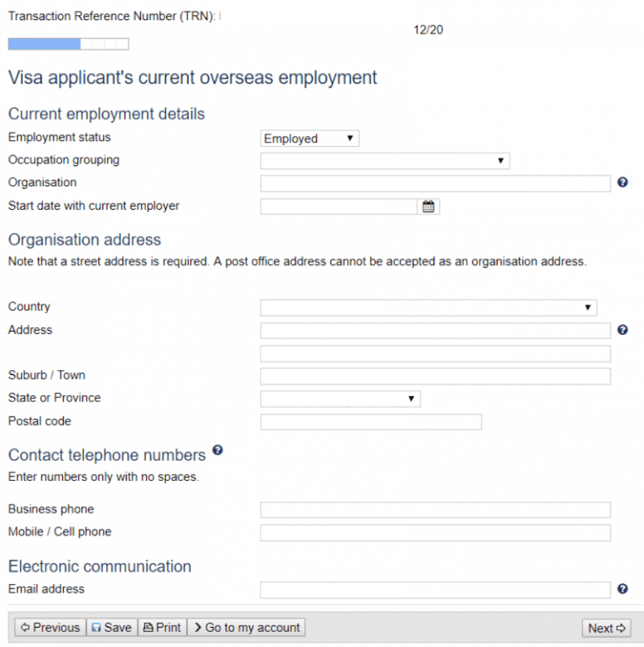The width and height of the screenshot is (644, 647).
Task: Click the page progress bar
Action: [x=68, y=44]
